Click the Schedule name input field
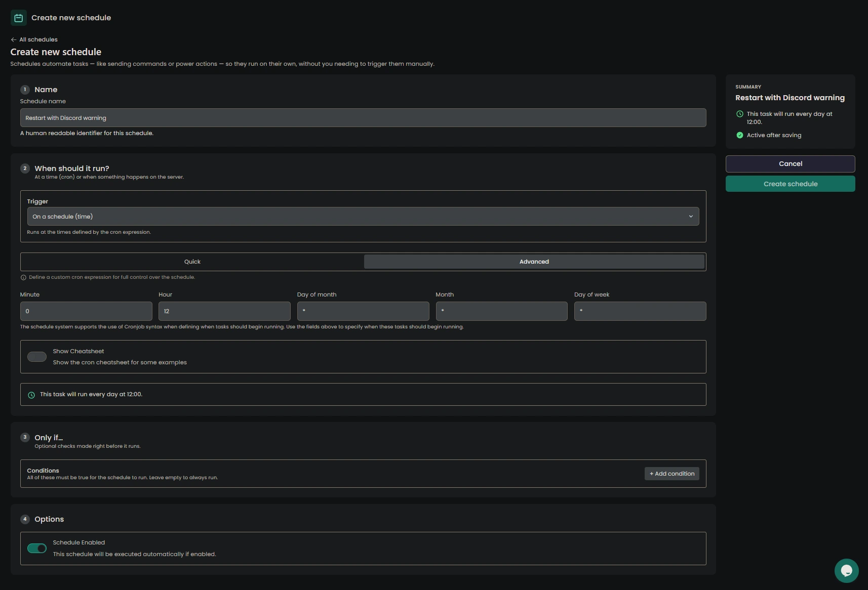Viewport: 868px width, 590px height. click(363, 118)
